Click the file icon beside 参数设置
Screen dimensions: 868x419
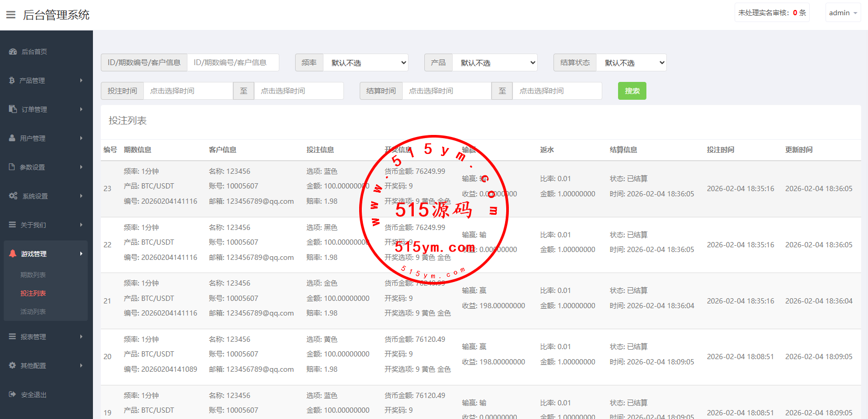click(x=12, y=167)
